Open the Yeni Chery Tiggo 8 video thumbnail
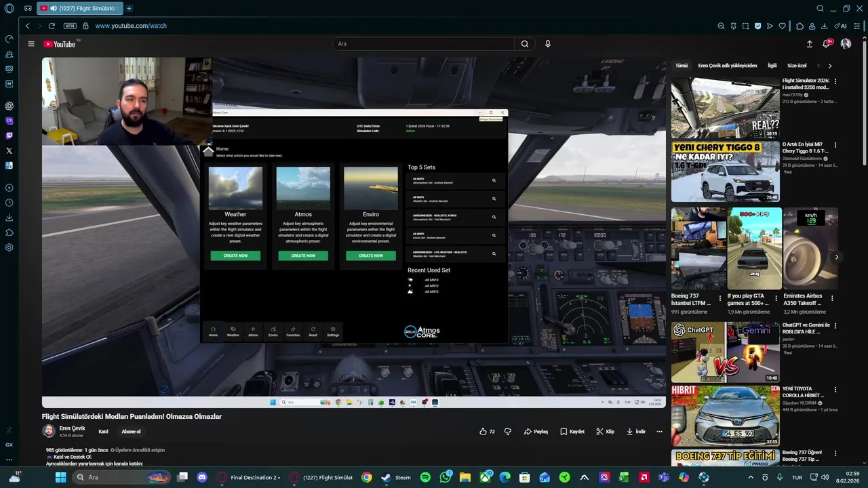The image size is (868, 488). [x=726, y=171]
